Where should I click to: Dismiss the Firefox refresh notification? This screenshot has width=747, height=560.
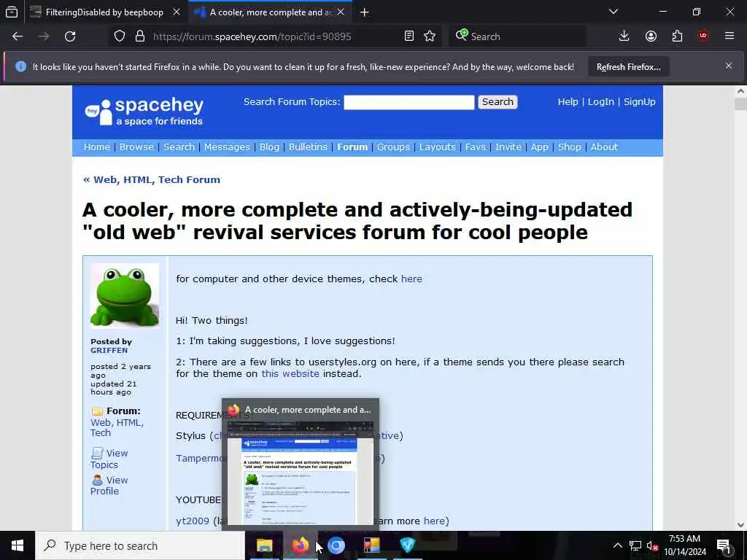[729, 66]
